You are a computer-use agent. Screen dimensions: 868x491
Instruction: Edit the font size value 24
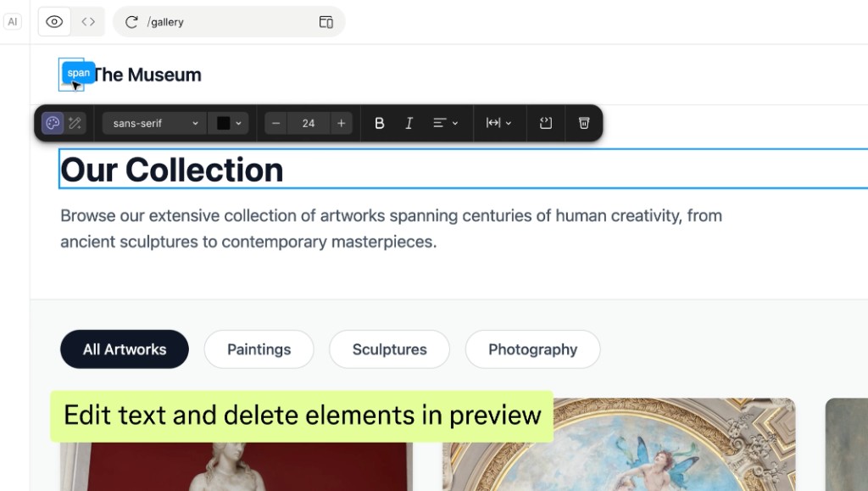click(x=309, y=123)
